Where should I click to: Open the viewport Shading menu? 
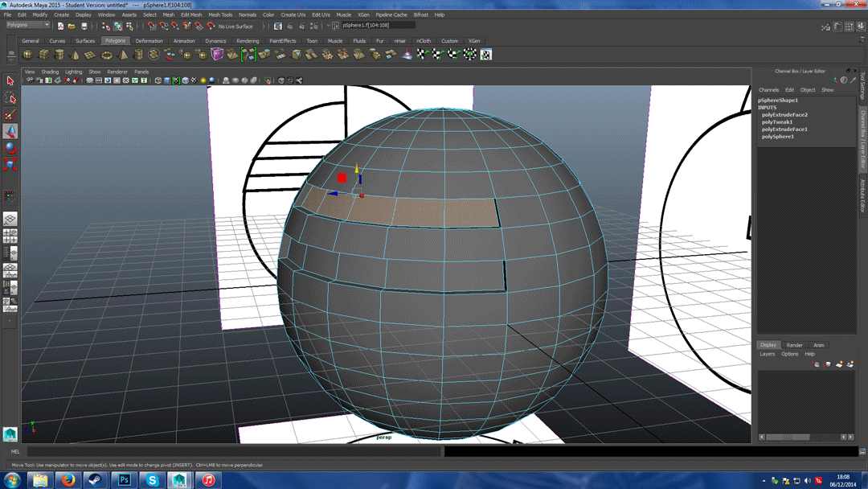coord(50,72)
